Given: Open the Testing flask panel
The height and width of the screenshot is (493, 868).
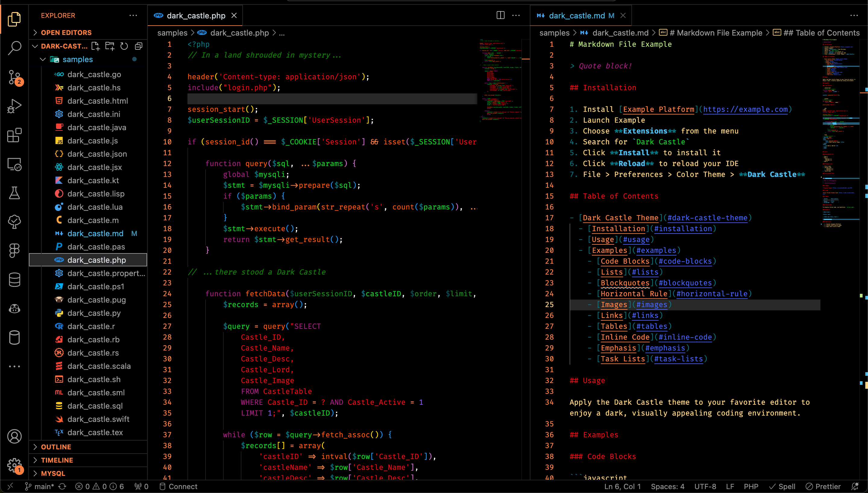Looking at the screenshot, I should coord(15,193).
